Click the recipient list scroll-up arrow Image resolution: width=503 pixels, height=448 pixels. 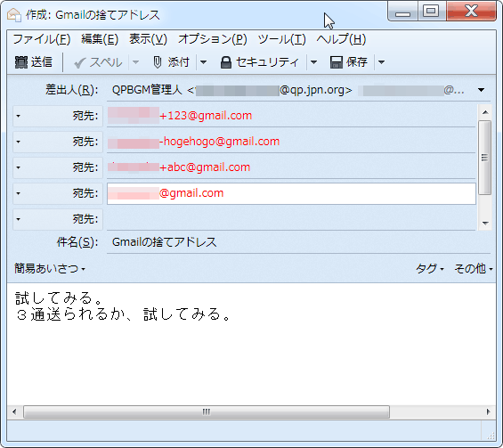pyautogui.click(x=485, y=112)
